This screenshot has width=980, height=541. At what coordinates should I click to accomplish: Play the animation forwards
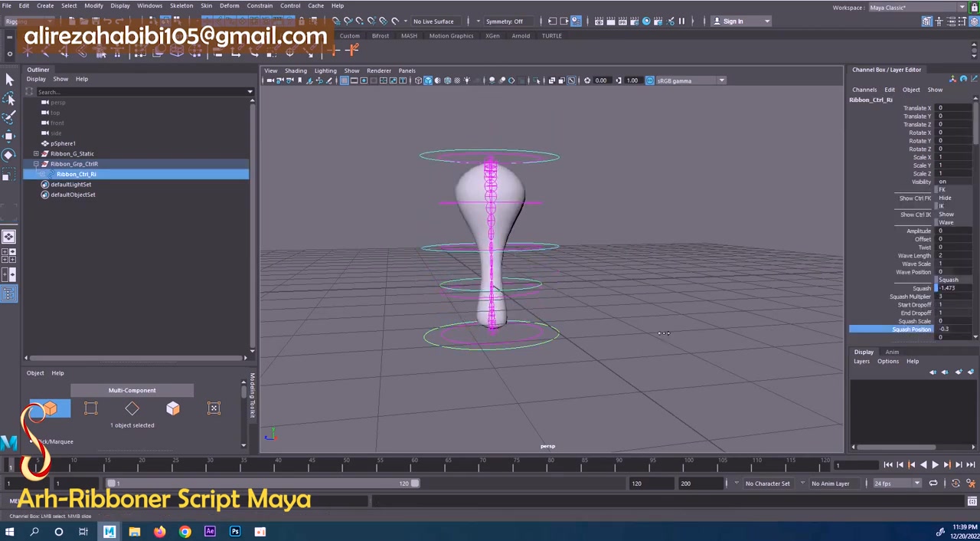pos(935,464)
